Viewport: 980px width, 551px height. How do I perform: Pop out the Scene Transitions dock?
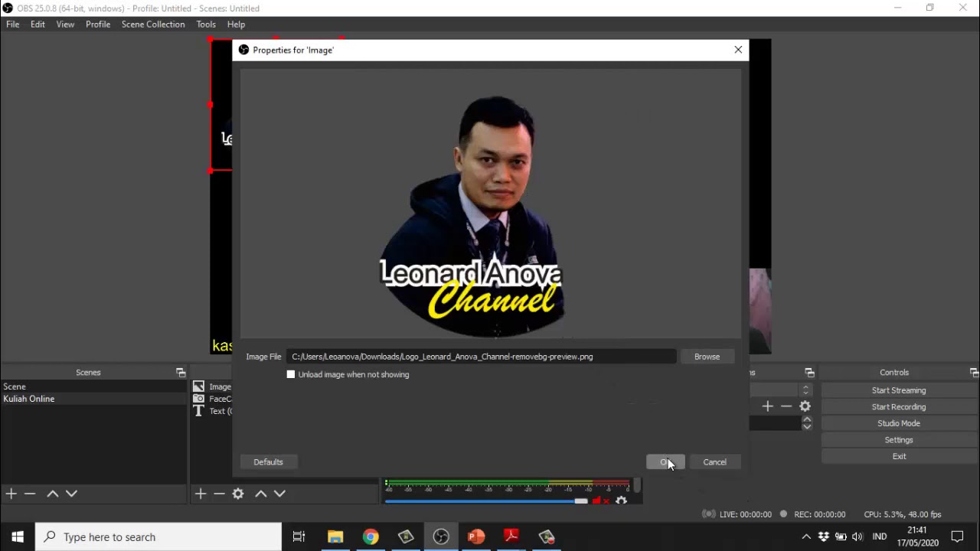809,373
